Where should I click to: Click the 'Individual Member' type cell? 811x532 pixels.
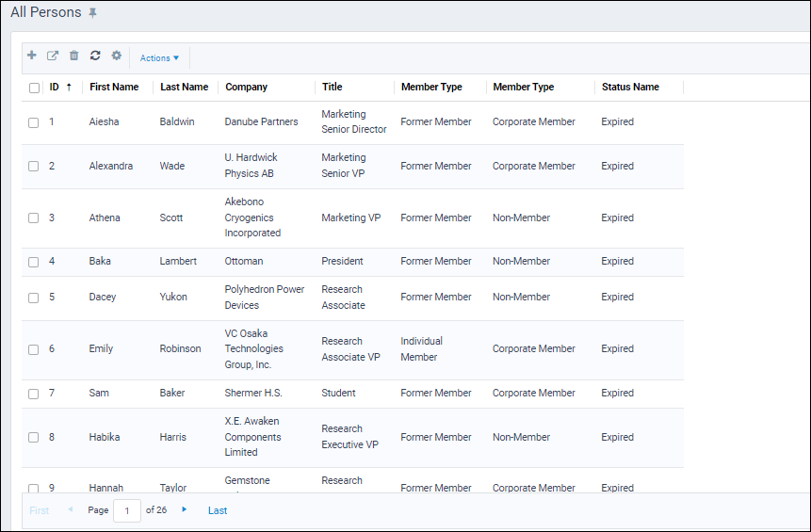(422, 349)
